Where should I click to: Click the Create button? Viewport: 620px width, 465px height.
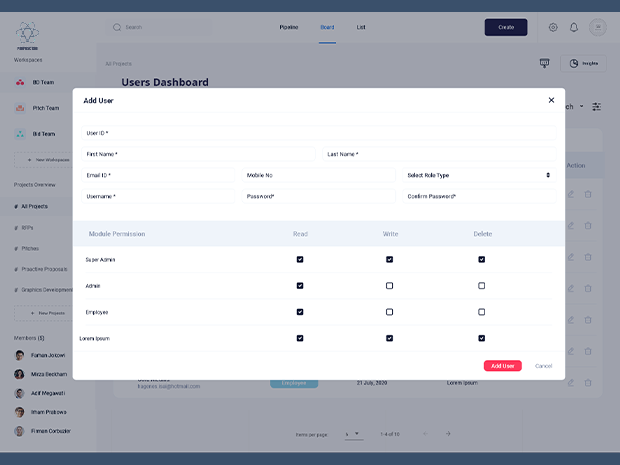(506, 27)
